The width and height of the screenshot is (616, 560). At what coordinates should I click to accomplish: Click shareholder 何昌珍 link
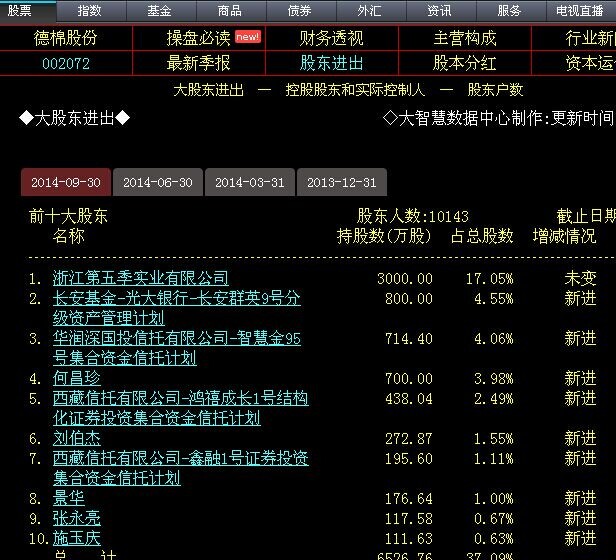(77, 378)
